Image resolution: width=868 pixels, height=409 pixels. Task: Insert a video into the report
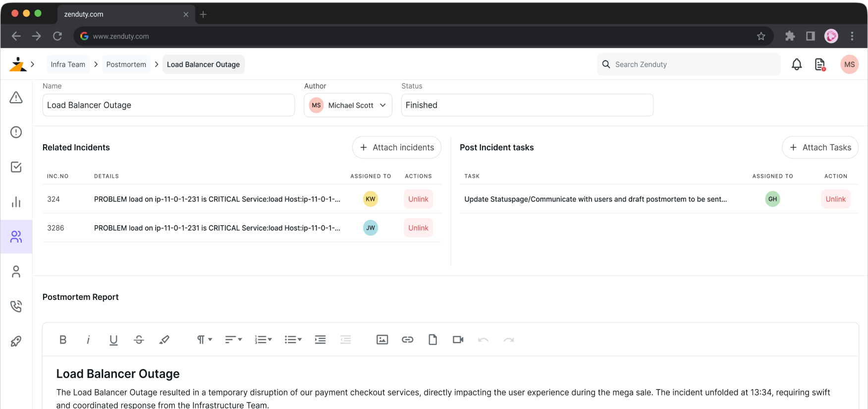pos(458,340)
